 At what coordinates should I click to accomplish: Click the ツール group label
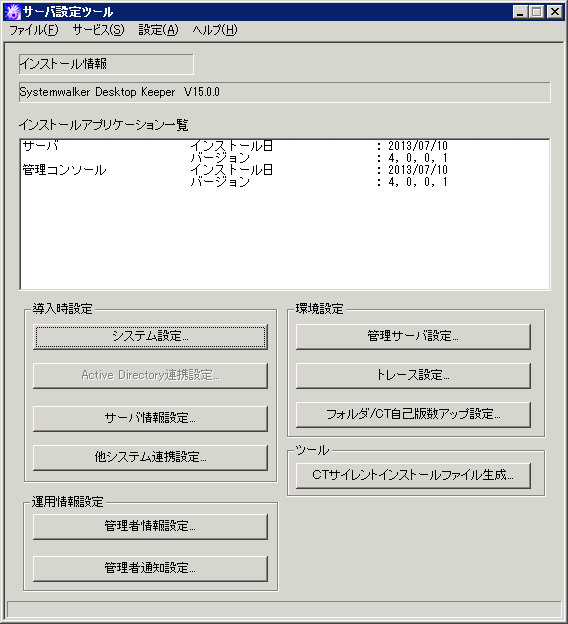coord(312,450)
